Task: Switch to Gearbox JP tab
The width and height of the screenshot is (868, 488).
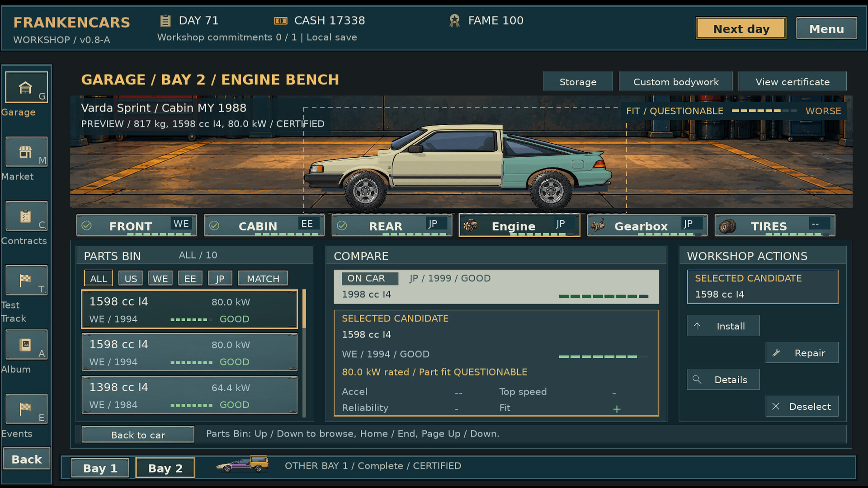Action: point(647,225)
